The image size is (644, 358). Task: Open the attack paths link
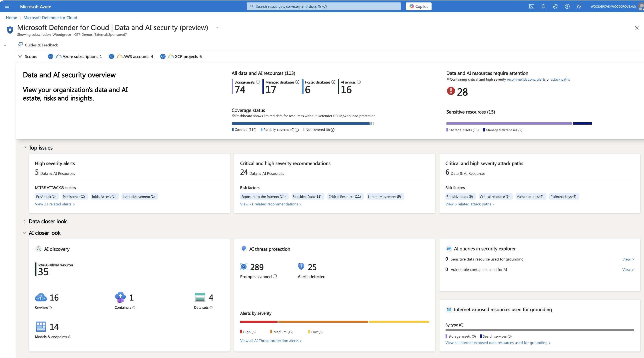point(560,80)
